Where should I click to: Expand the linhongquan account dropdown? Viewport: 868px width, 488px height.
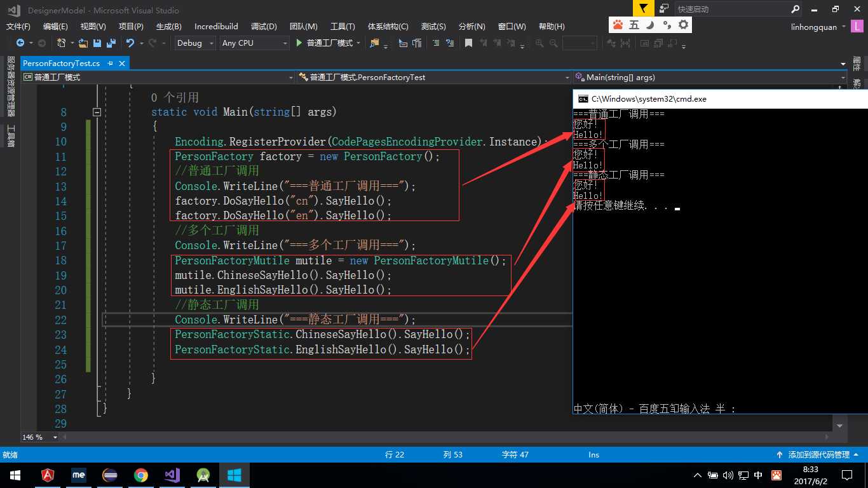pyautogui.click(x=844, y=27)
